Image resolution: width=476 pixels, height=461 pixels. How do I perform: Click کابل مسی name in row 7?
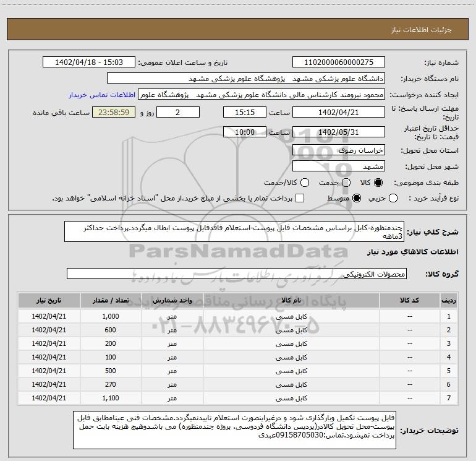click(x=291, y=398)
